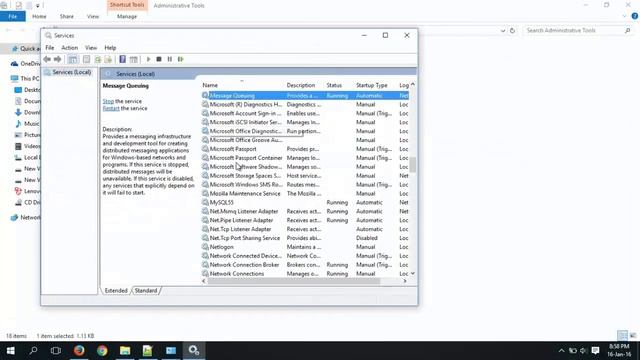The image size is (640, 360).
Task: Click the gear icon of MySQL55 row
Action: point(205,202)
